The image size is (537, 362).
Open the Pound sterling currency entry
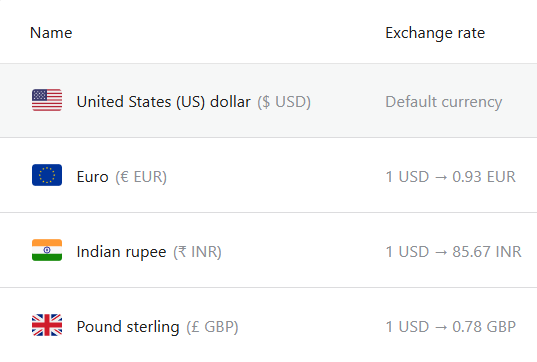(x=128, y=327)
